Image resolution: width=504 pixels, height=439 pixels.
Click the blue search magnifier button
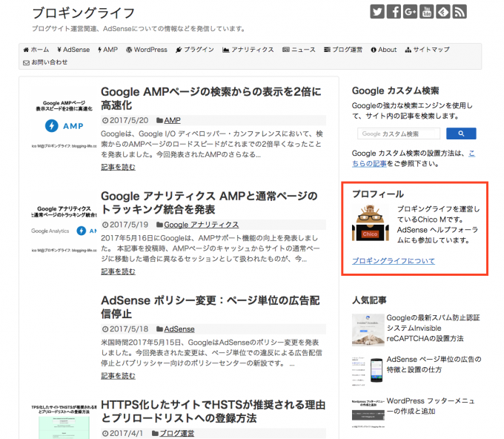point(461,133)
